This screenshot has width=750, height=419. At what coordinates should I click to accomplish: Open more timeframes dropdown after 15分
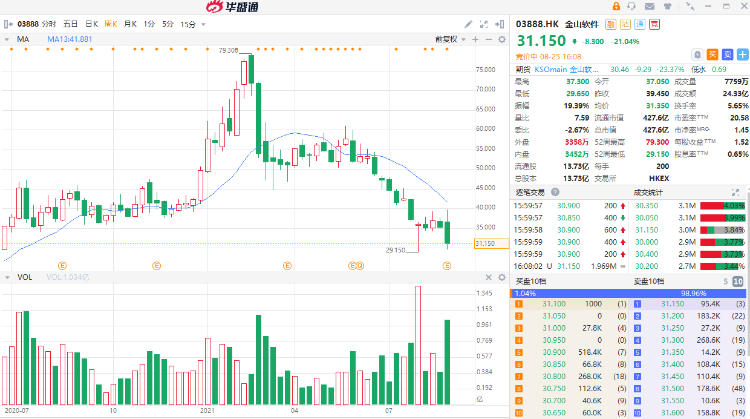tap(203, 24)
